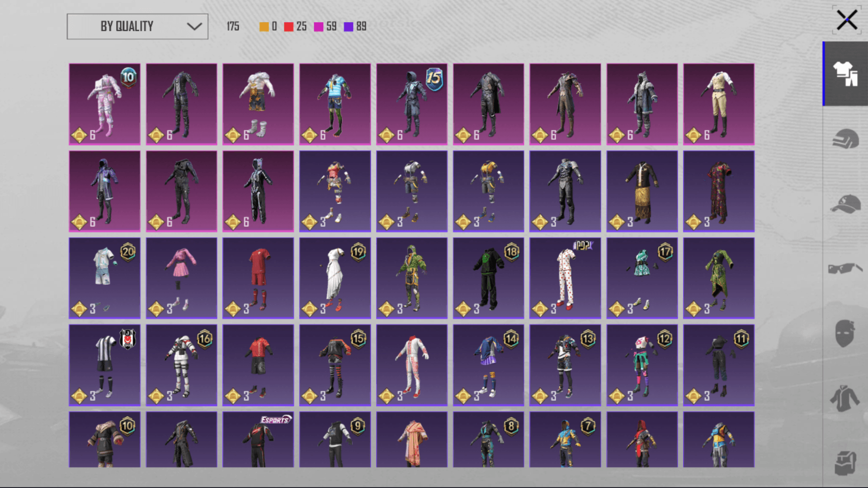
Task: Select the black crop top outfit badge 11
Action: click(719, 365)
